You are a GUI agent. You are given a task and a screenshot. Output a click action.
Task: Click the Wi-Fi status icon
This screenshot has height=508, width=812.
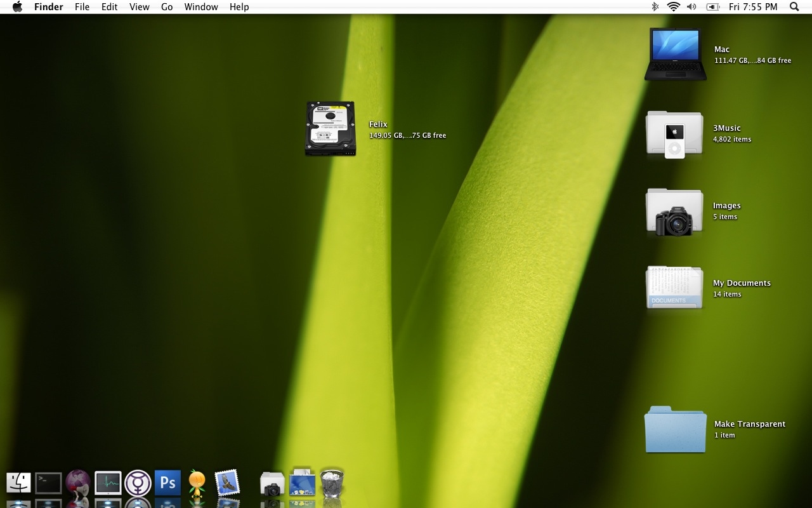[673, 7]
